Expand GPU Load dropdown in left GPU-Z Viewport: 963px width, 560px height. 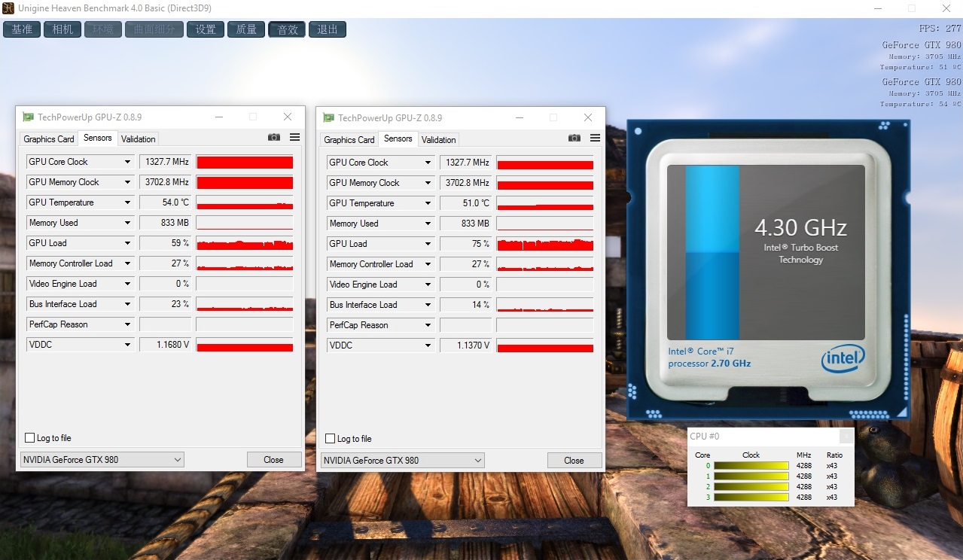click(x=127, y=243)
